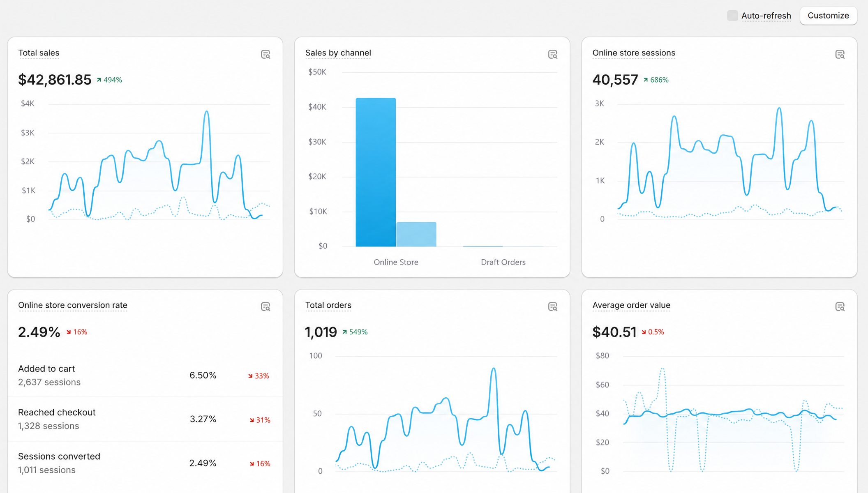868x493 pixels.
Task: Open the Total sales card title link
Action: tap(39, 53)
